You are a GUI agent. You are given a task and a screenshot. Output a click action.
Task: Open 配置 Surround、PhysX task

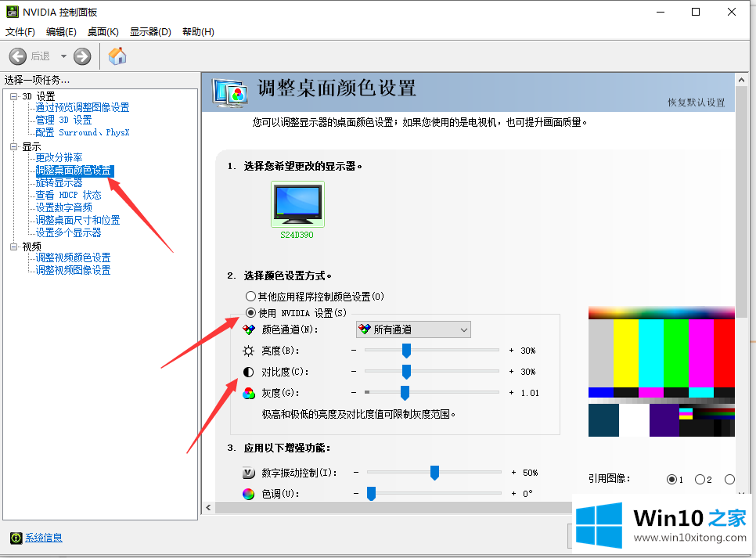pos(82,132)
